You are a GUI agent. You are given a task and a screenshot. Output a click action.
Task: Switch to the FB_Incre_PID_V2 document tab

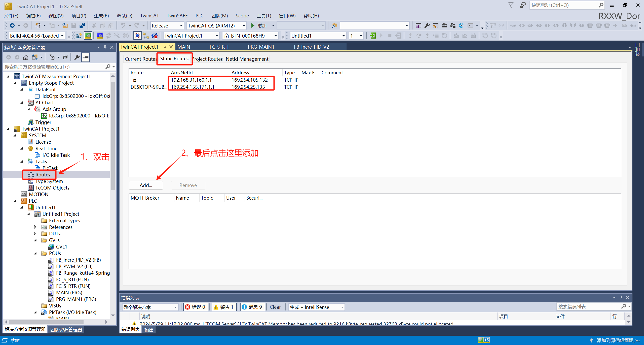[311, 47]
